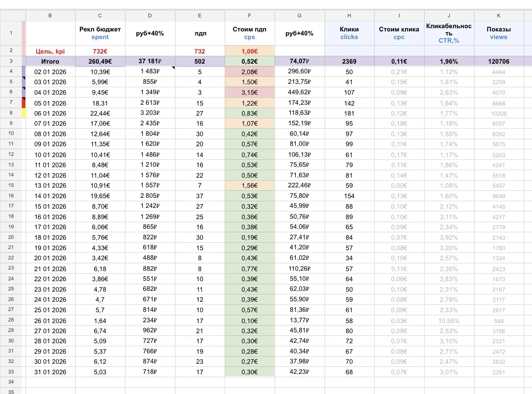Select date cell 31 01 2026
Viewport: 532px width, 394px height.
(x=50, y=372)
